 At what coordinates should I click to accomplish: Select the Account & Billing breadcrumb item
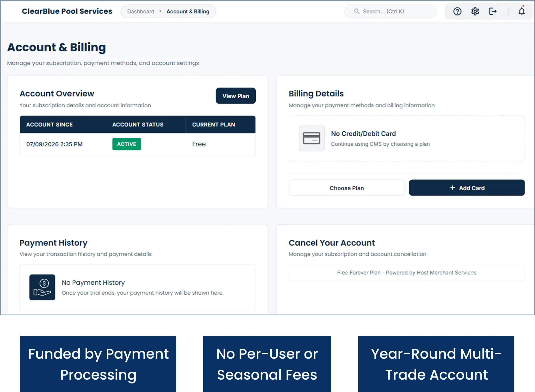(x=188, y=11)
